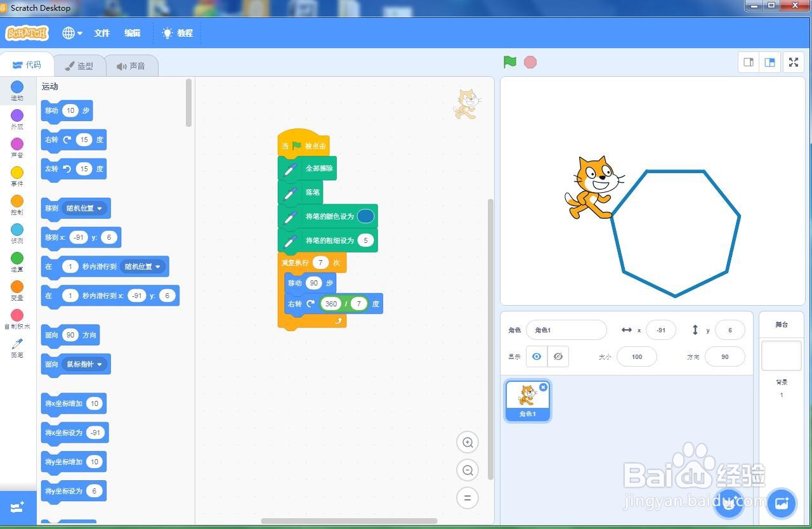Show 角色1 using the eye visibility toggle
This screenshot has width=812, height=529.
[x=536, y=356]
